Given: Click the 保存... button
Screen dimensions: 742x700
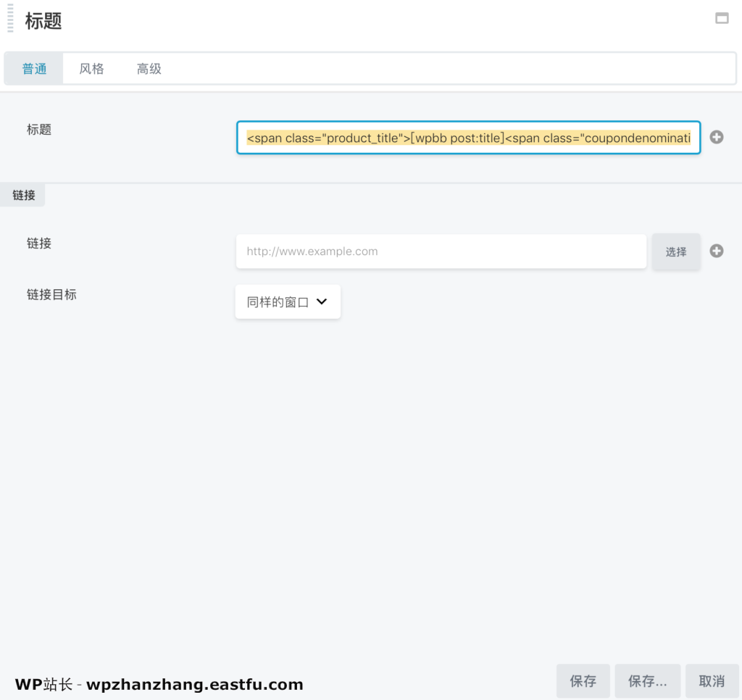Looking at the screenshot, I should (647, 681).
